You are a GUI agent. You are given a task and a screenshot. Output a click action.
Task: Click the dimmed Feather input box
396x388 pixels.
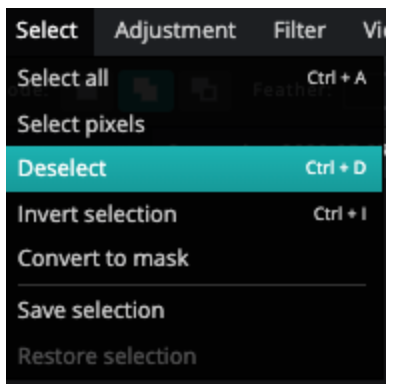pyautogui.click(x=364, y=90)
